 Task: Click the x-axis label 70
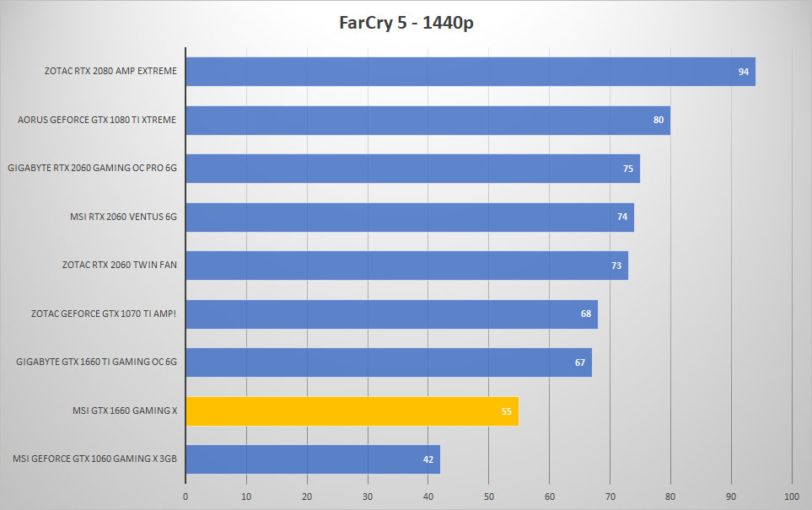click(x=610, y=497)
